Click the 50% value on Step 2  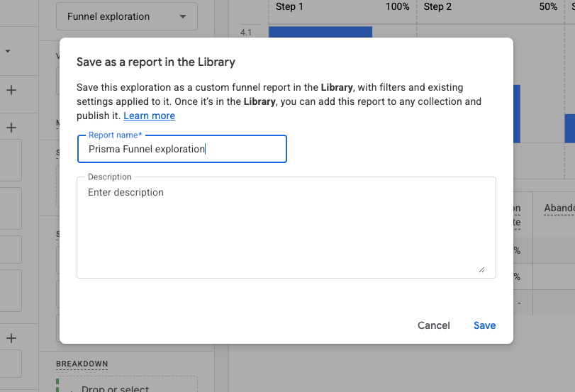point(548,6)
